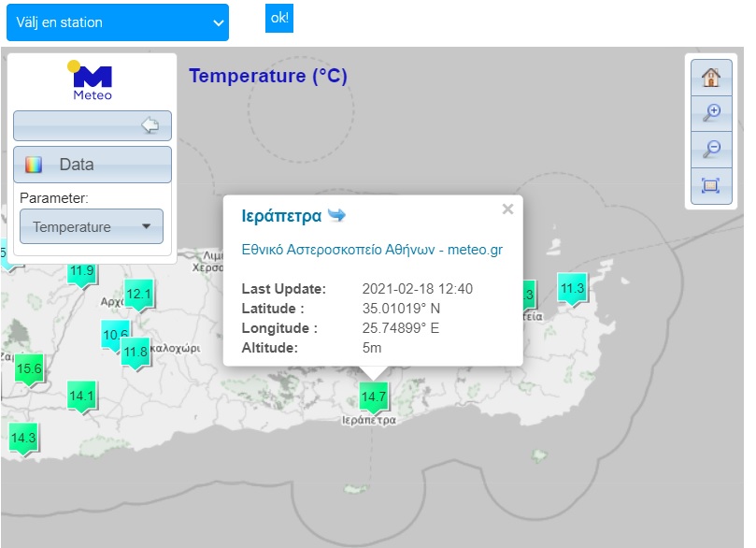Expand the Välj en station dropdown

(x=118, y=22)
